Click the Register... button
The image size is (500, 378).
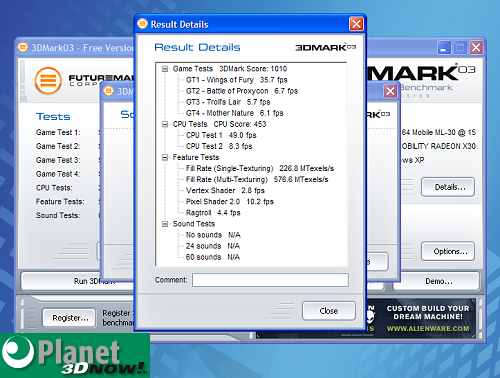point(69,318)
